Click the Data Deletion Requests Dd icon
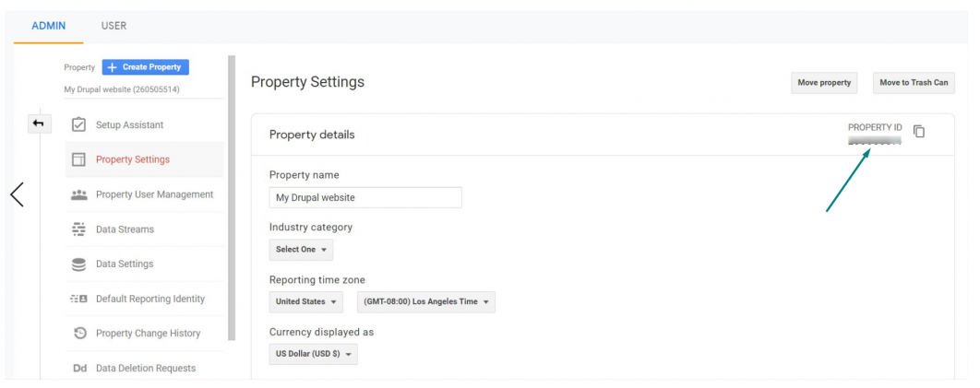The height and width of the screenshot is (388, 980). point(78,369)
